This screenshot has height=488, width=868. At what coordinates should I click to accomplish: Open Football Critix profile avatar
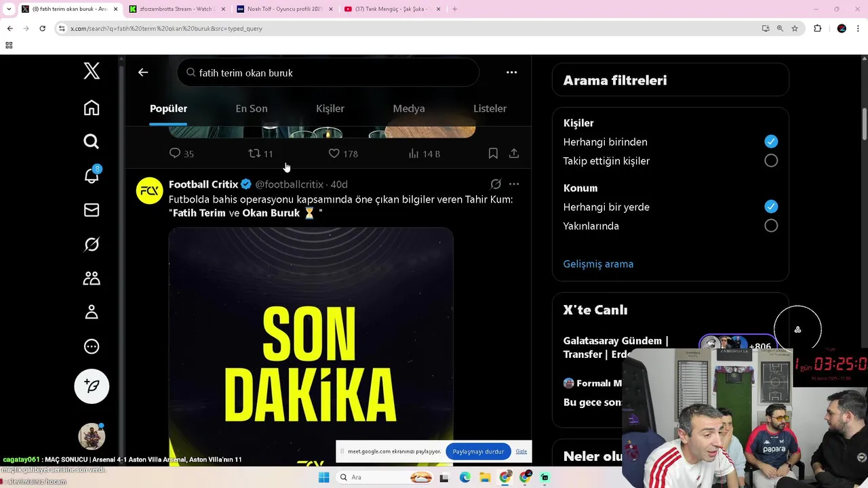[x=150, y=190]
